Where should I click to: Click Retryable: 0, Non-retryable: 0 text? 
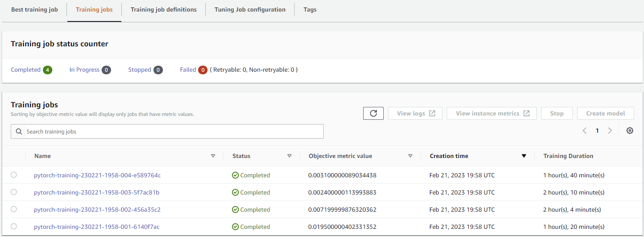click(254, 70)
